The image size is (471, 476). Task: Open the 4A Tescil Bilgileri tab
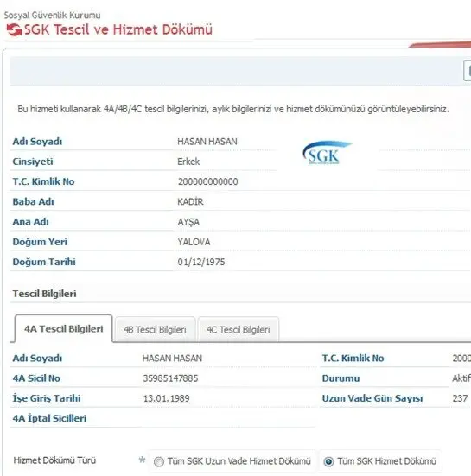tap(63, 329)
